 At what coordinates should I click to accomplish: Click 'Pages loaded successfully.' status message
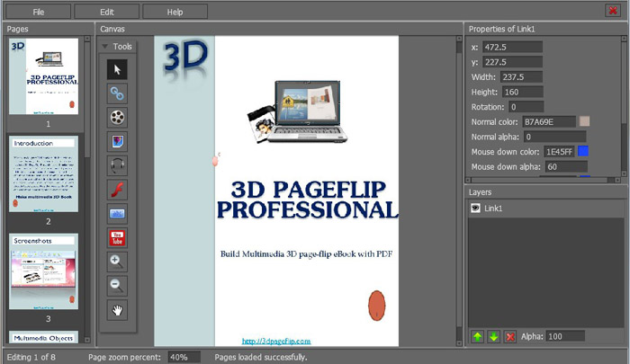[x=261, y=357]
